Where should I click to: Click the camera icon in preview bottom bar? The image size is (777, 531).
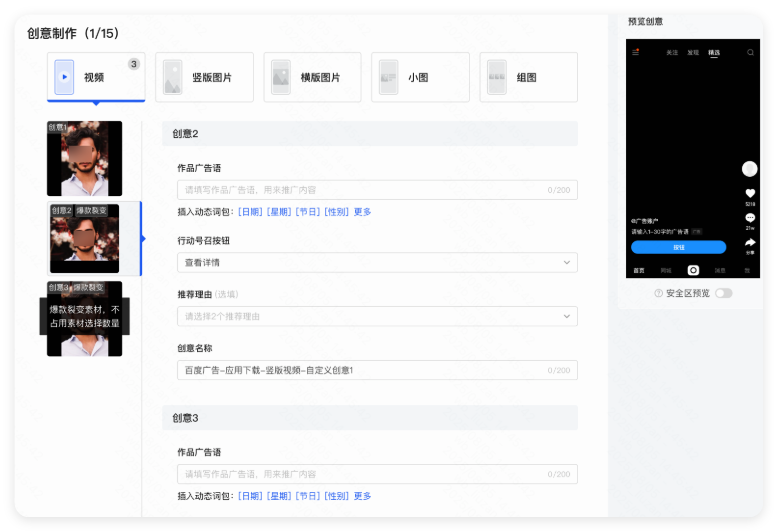pyautogui.click(x=693, y=270)
